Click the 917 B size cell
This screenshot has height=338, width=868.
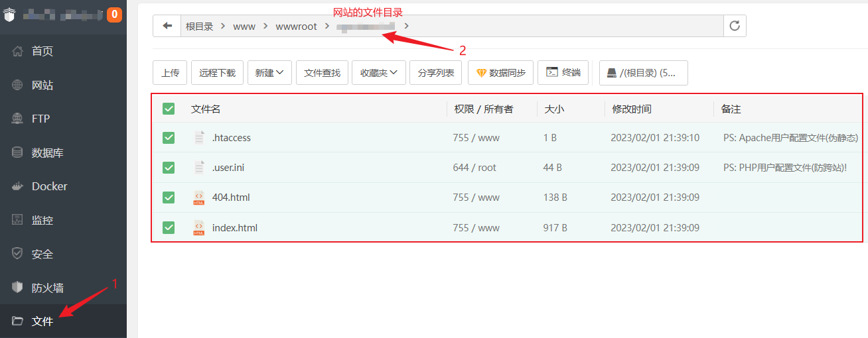(x=555, y=228)
